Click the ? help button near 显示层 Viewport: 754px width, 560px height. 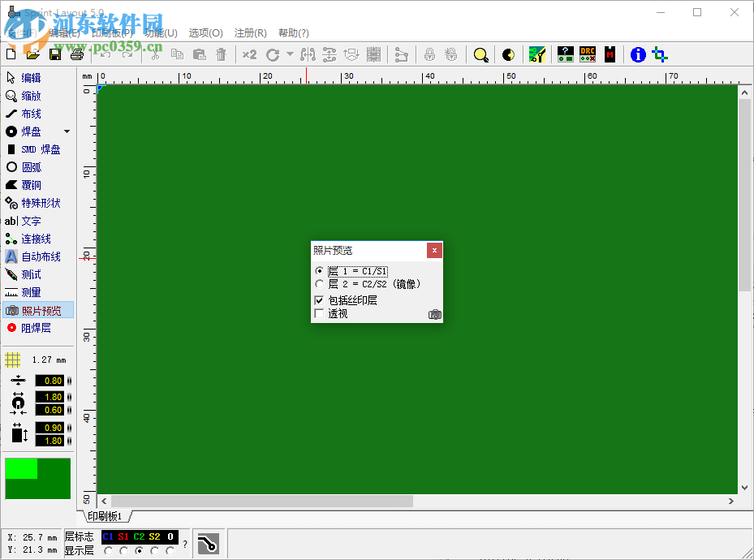(x=183, y=544)
